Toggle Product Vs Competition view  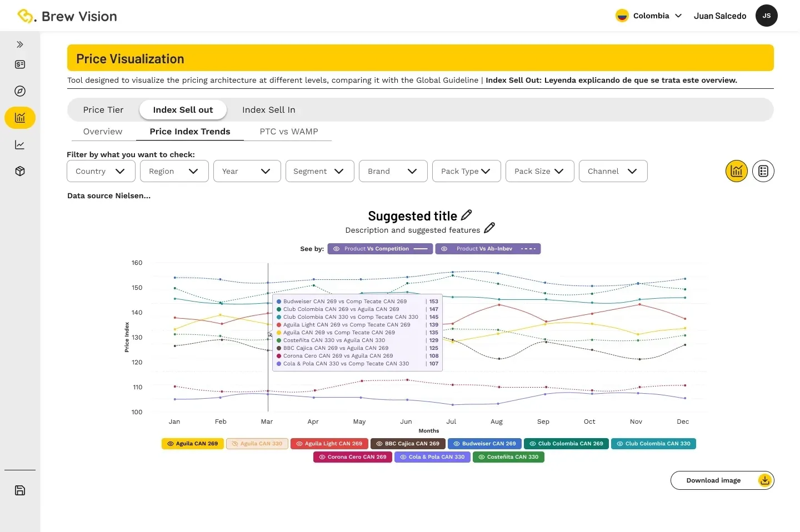coord(381,249)
